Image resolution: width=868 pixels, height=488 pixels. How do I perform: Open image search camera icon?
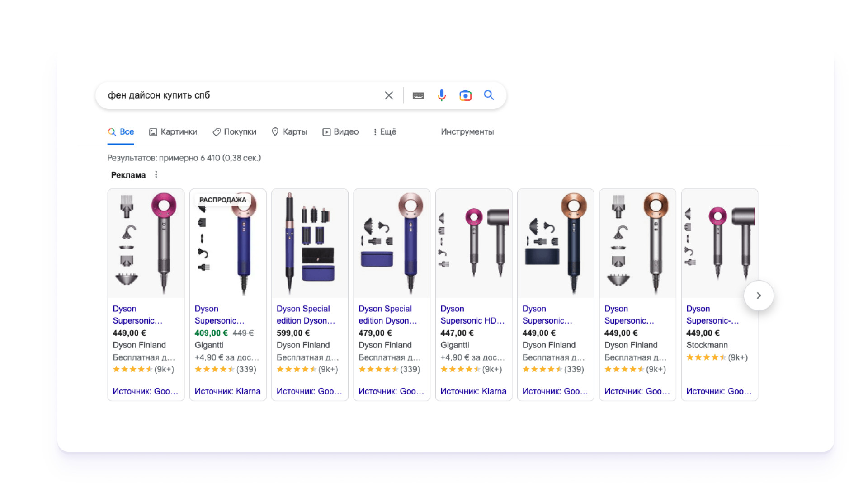(465, 95)
